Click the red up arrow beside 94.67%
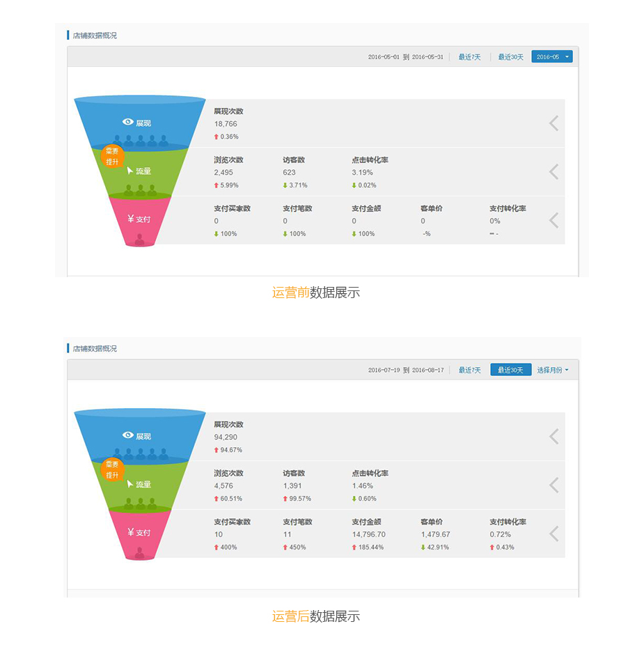Viewport: 644px width, 663px height. pyautogui.click(x=216, y=450)
